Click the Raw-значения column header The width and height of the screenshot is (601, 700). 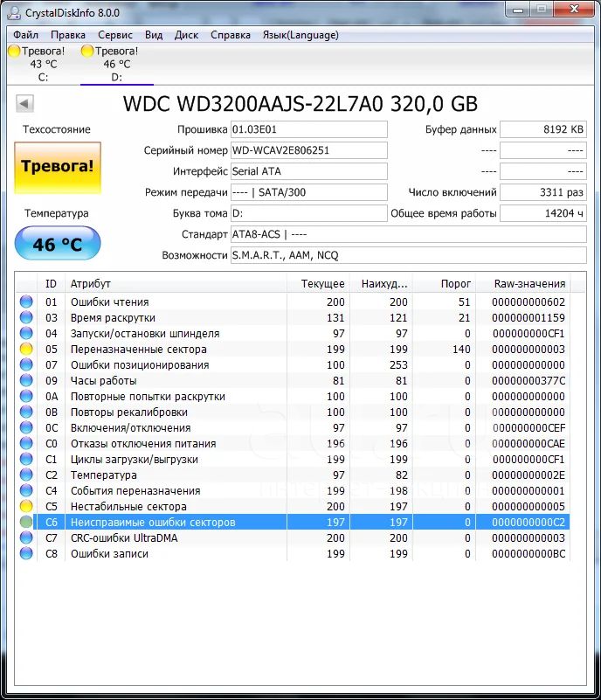pos(530,284)
